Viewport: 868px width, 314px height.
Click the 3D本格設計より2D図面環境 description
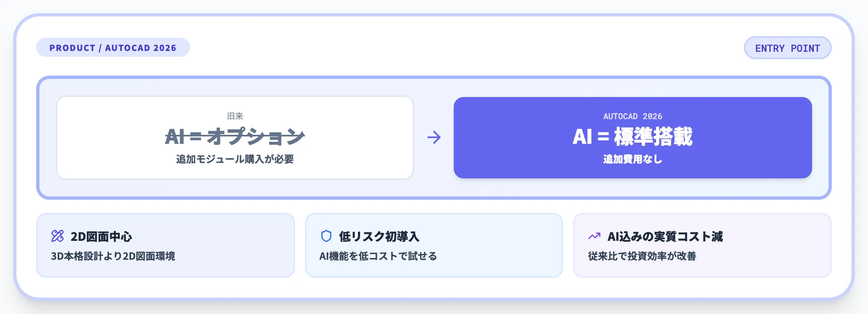pyautogui.click(x=113, y=256)
